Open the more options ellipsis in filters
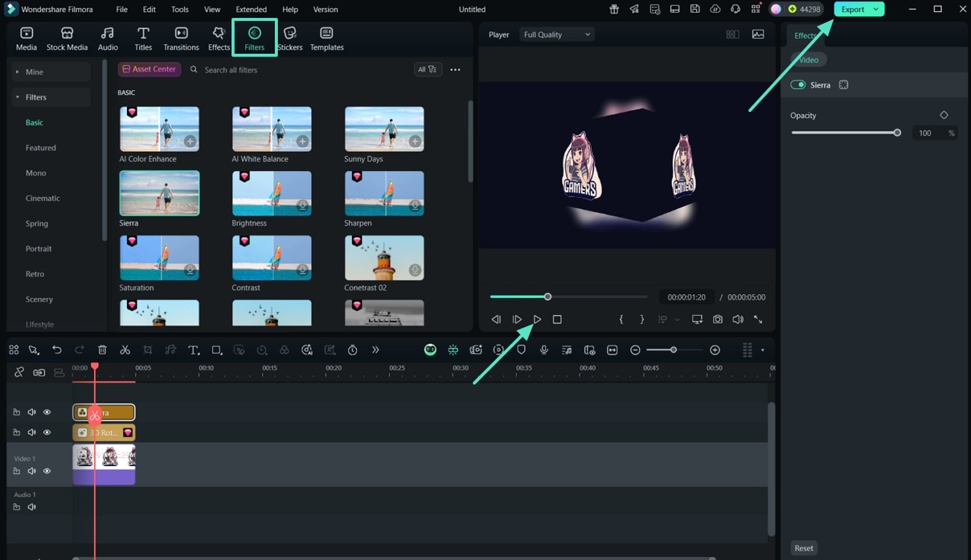The width and height of the screenshot is (971, 560). (x=456, y=69)
